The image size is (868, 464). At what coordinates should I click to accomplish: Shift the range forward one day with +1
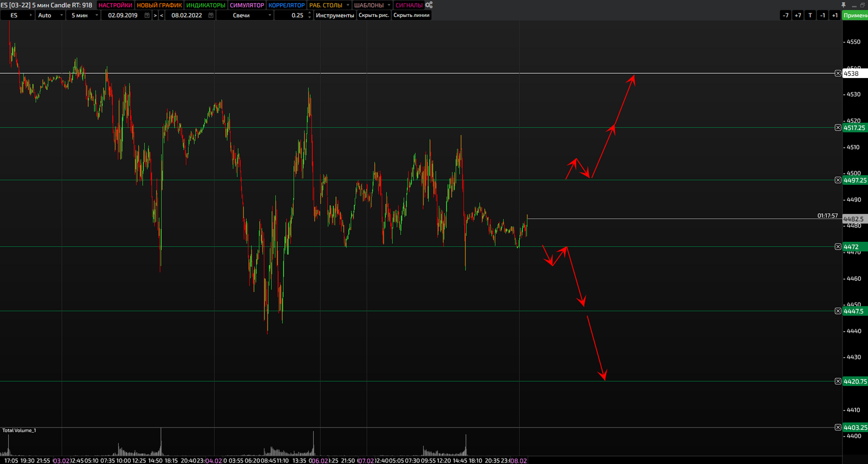[x=835, y=15]
